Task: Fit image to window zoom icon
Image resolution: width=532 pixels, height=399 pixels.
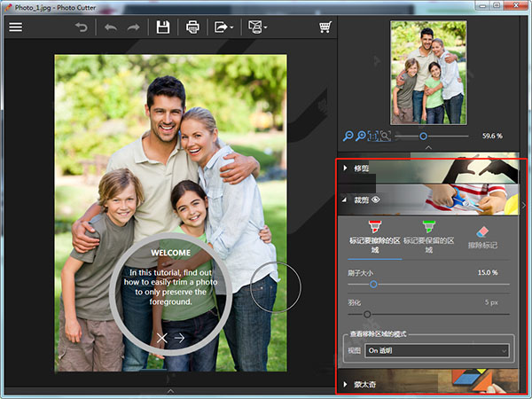Action: (x=386, y=137)
